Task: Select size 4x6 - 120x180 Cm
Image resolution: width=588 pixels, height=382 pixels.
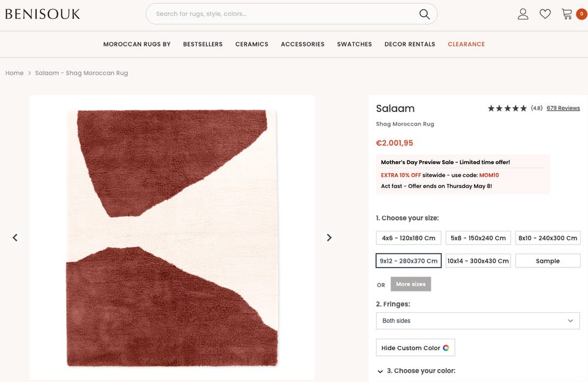Action: click(x=409, y=238)
